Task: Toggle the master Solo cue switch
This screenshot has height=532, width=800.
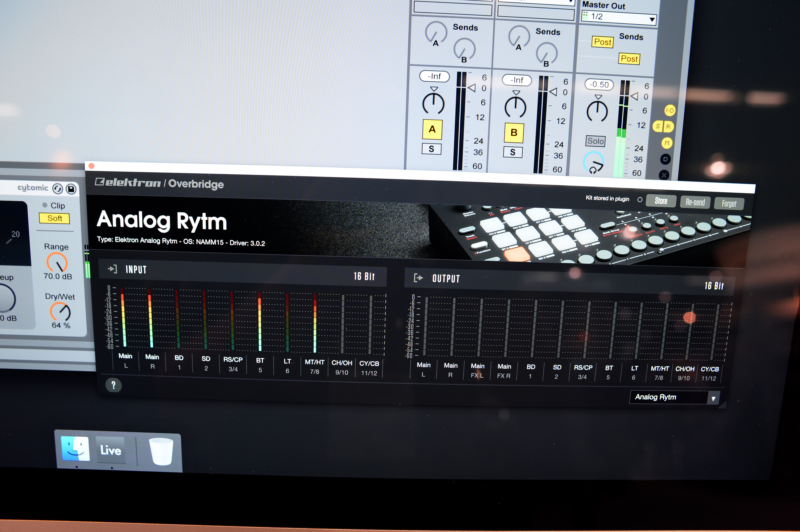Action: 596,141
